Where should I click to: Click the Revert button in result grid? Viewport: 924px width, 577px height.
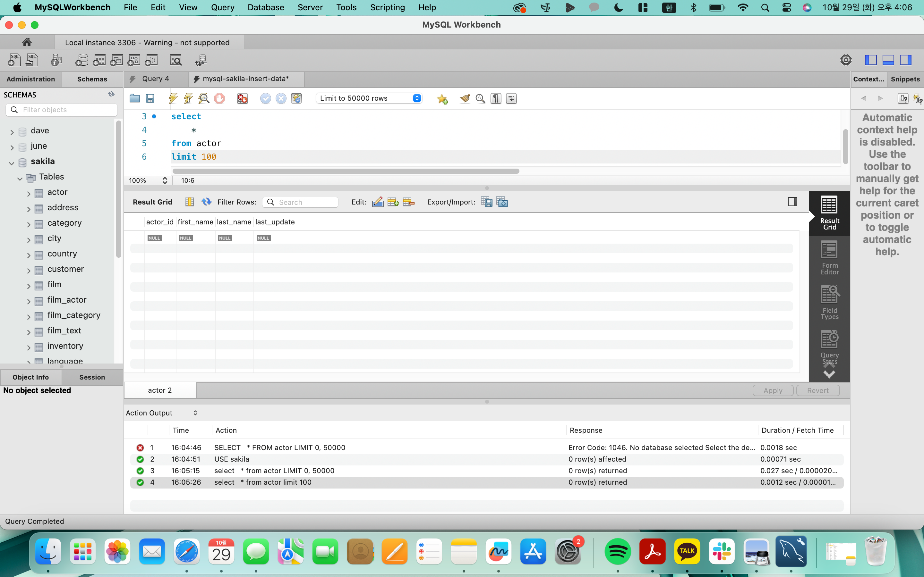[x=817, y=390]
